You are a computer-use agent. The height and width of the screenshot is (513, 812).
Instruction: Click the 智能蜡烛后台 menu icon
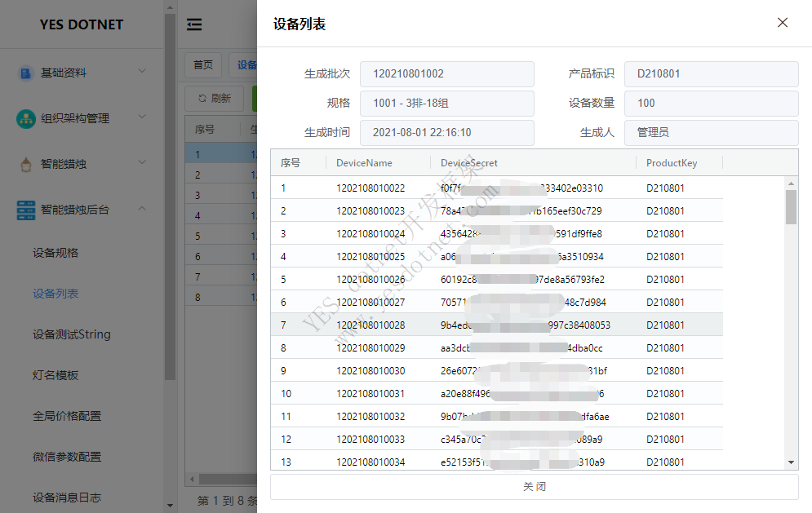coord(26,210)
